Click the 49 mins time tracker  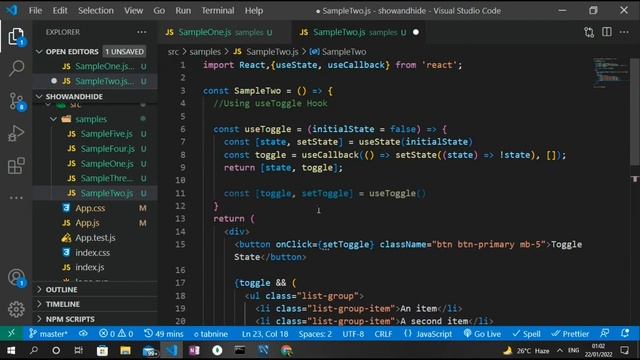click(x=164, y=333)
